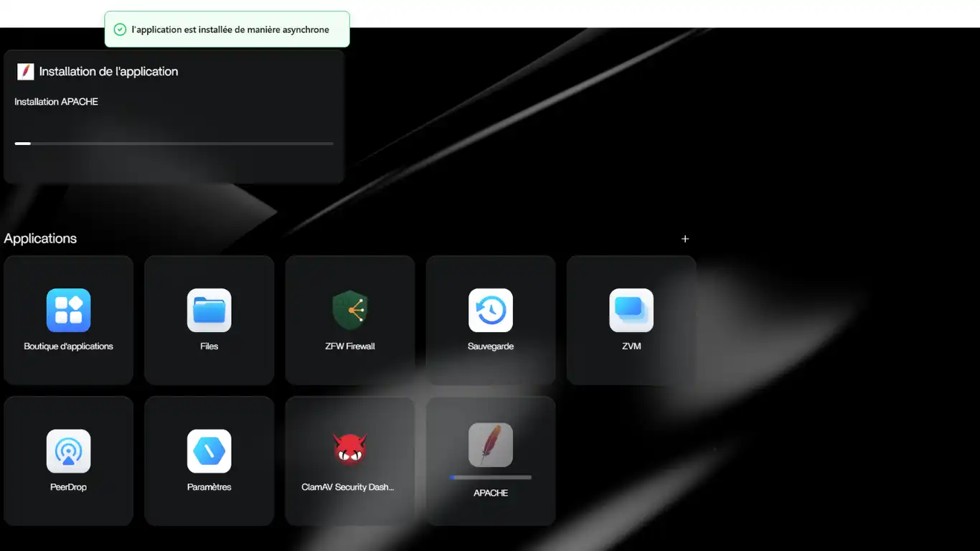Open the ClamAV Security Dashboard icon
Viewport: 980px width, 551px height.
350,449
